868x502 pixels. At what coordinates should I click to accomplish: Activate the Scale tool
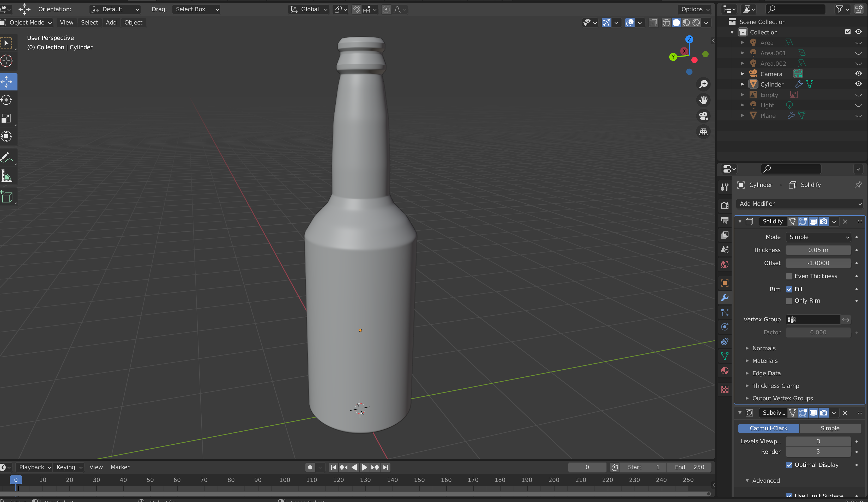(x=7, y=118)
